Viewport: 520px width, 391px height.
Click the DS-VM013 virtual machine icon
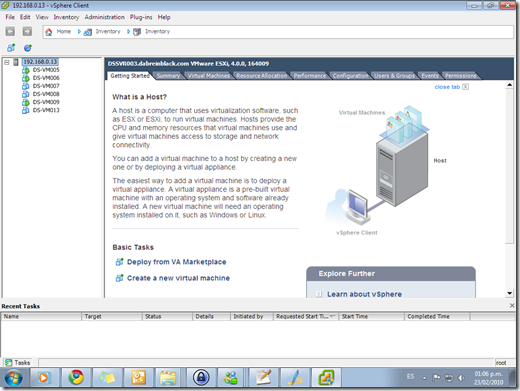tap(26, 110)
